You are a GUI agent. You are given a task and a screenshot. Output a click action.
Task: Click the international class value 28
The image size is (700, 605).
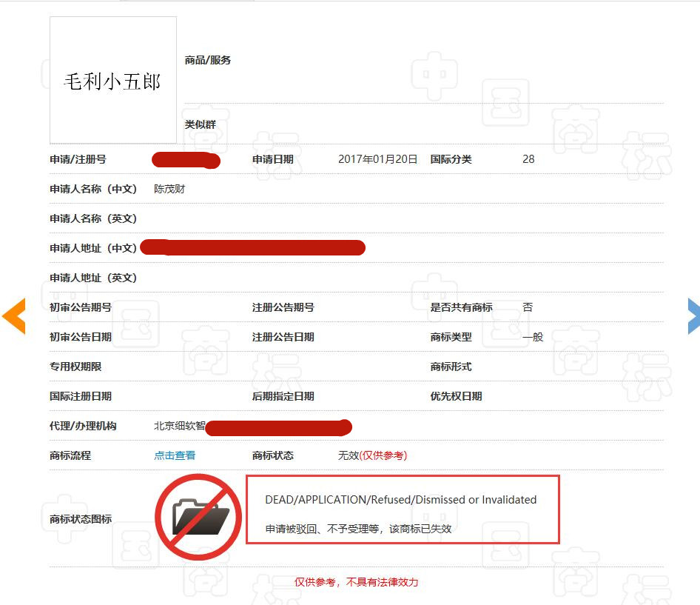528,159
